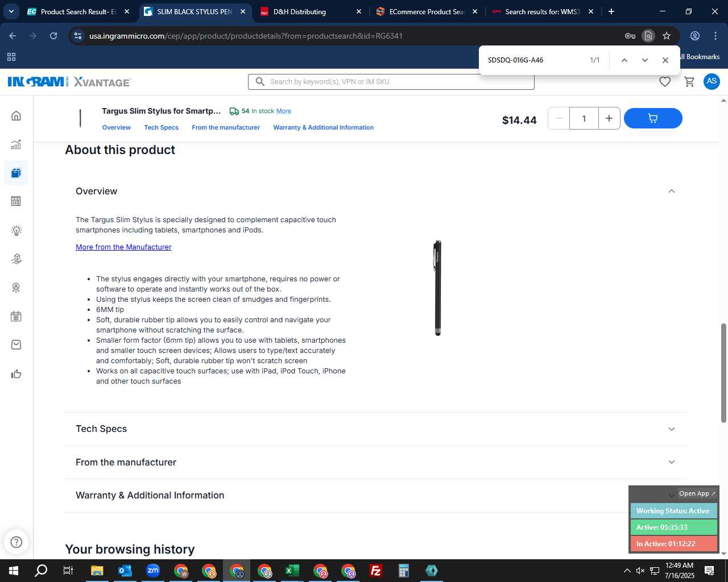Image resolution: width=728 pixels, height=582 pixels.
Task: Open the wishlist heart icon
Action: tap(665, 82)
